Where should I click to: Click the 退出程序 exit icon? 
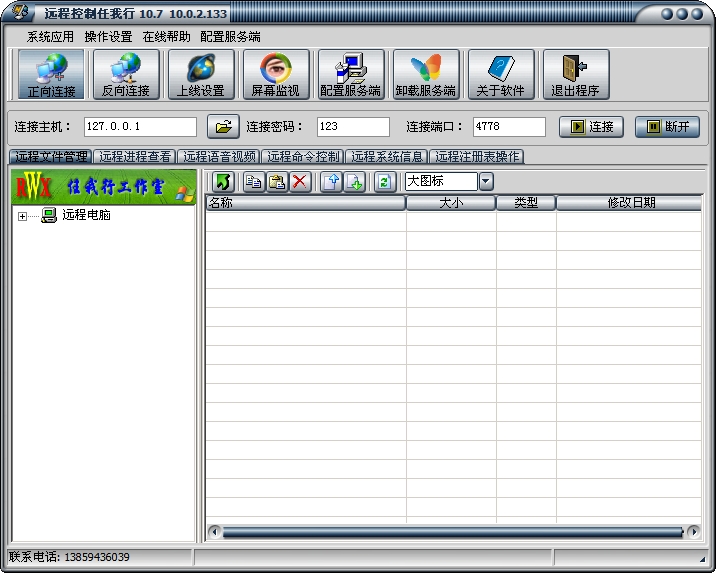(575, 74)
